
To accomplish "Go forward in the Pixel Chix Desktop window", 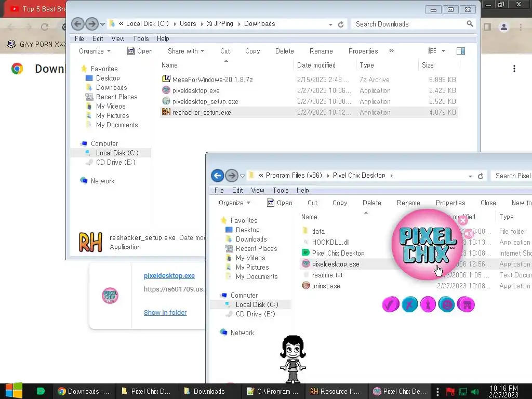I will click(231, 176).
